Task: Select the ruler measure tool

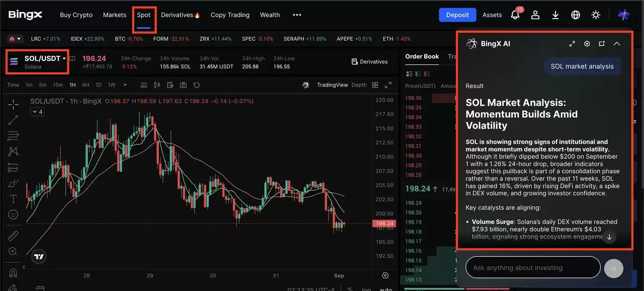Action: tap(14, 236)
